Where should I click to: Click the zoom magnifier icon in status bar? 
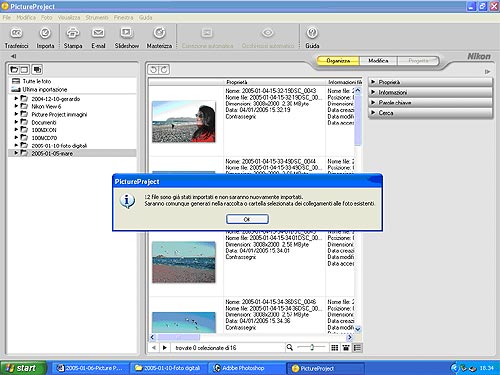290,347
